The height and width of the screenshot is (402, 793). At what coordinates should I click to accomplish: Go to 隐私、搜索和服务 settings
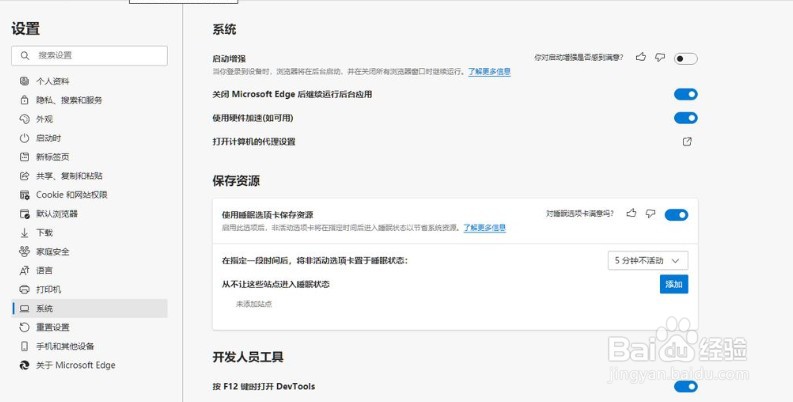(90, 100)
